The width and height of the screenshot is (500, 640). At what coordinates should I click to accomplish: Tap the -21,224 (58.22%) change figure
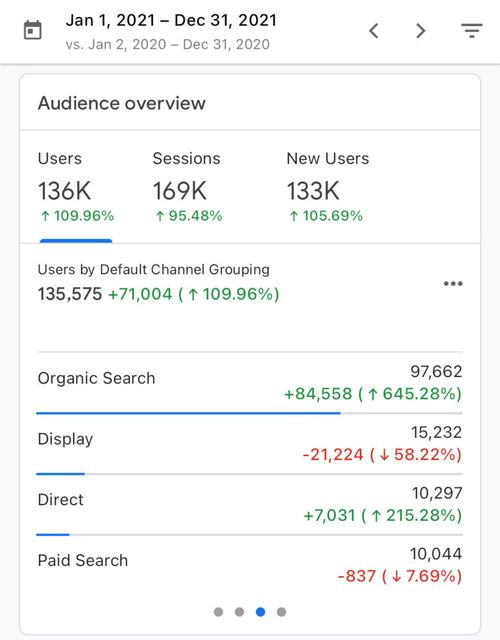tap(382, 454)
